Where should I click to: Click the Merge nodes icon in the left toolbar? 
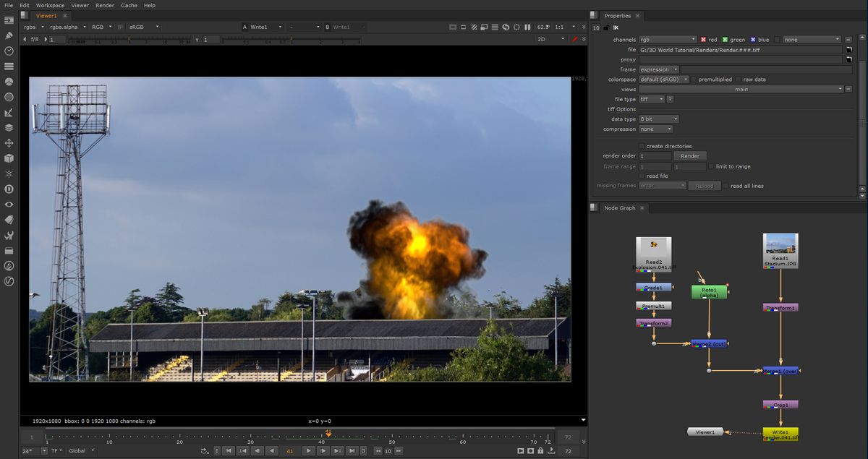click(x=9, y=126)
